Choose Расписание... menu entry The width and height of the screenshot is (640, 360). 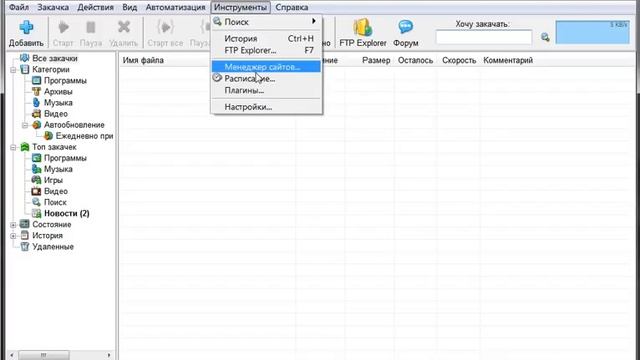[x=266, y=78]
